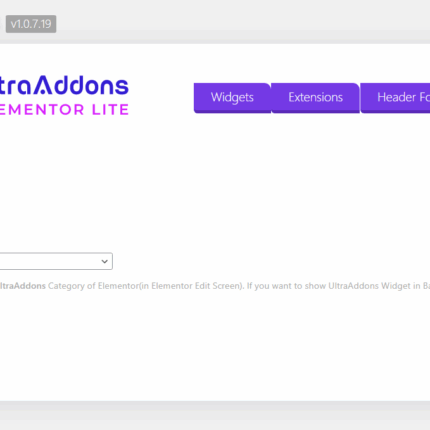Click the UltraAddons logo wordmark
Image resolution: width=430 pixels, height=430 pixels.
point(64,85)
